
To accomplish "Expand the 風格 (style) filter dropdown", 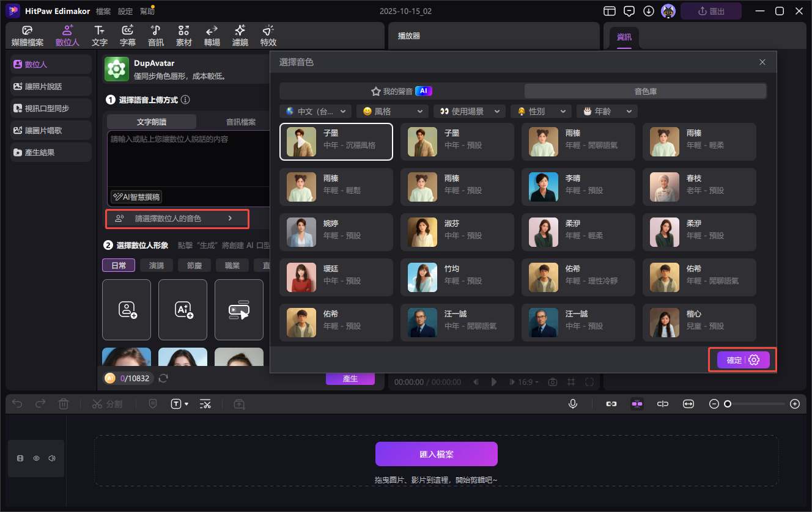I will point(393,111).
